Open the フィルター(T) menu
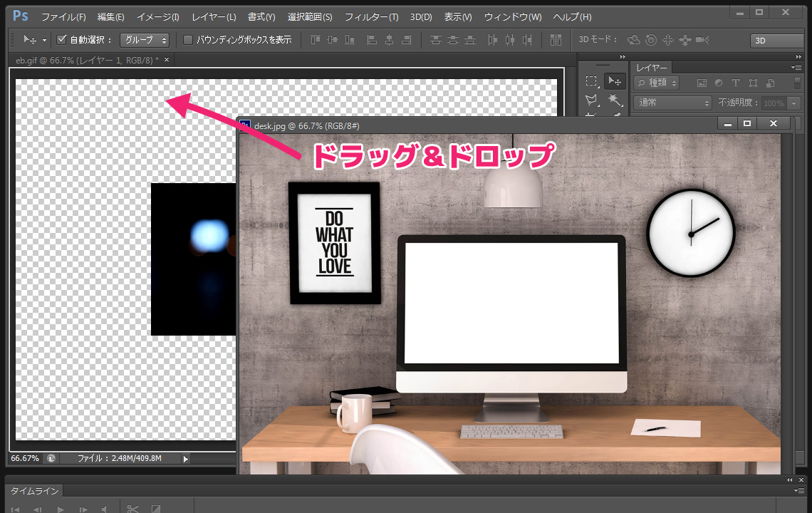 (371, 16)
